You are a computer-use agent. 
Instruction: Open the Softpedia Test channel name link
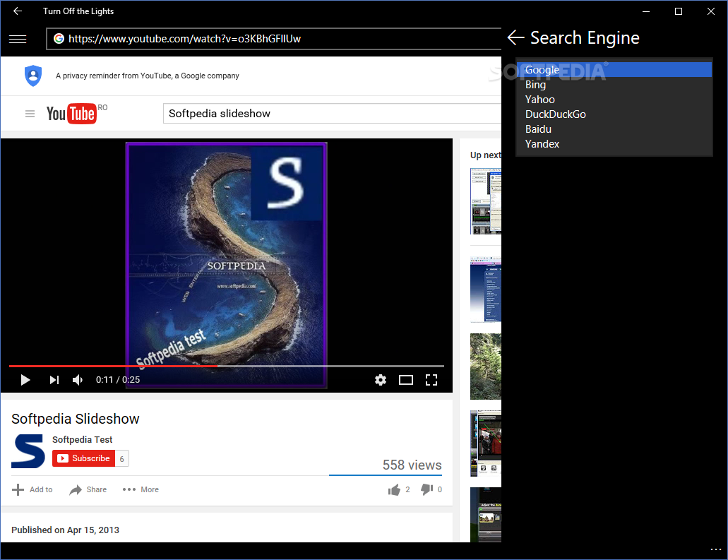pyautogui.click(x=82, y=440)
